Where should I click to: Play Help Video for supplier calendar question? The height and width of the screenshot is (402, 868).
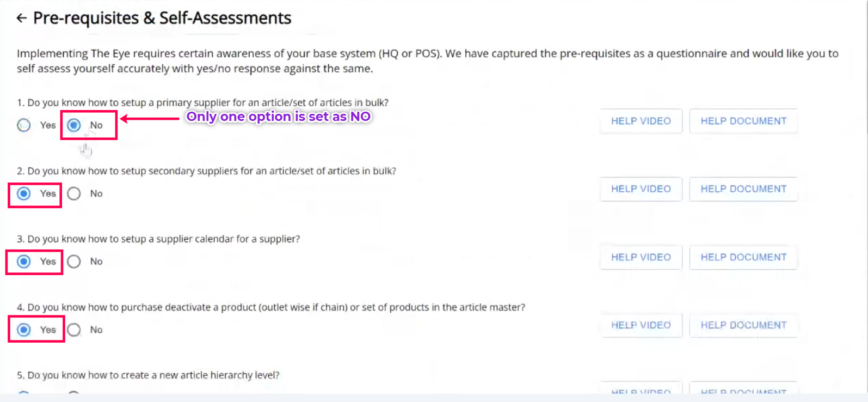click(641, 257)
